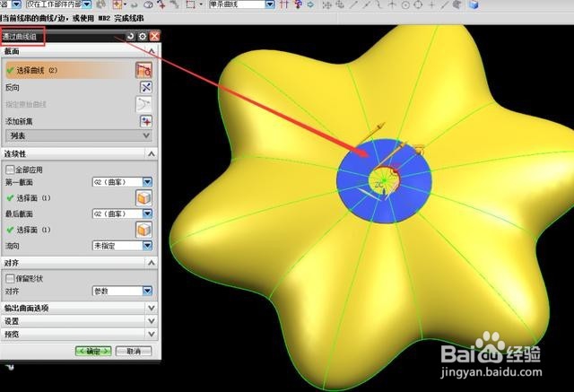This screenshot has width=574, height=392.
Task: Collapse the 对齐 section
Action: pyautogui.click(x=151, y=263)
